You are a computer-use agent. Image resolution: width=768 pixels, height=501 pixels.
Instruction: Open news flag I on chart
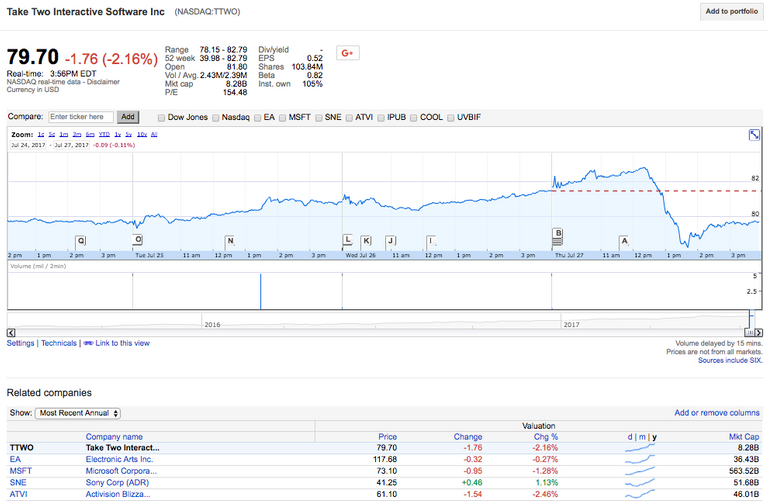(x=431, y=241)
